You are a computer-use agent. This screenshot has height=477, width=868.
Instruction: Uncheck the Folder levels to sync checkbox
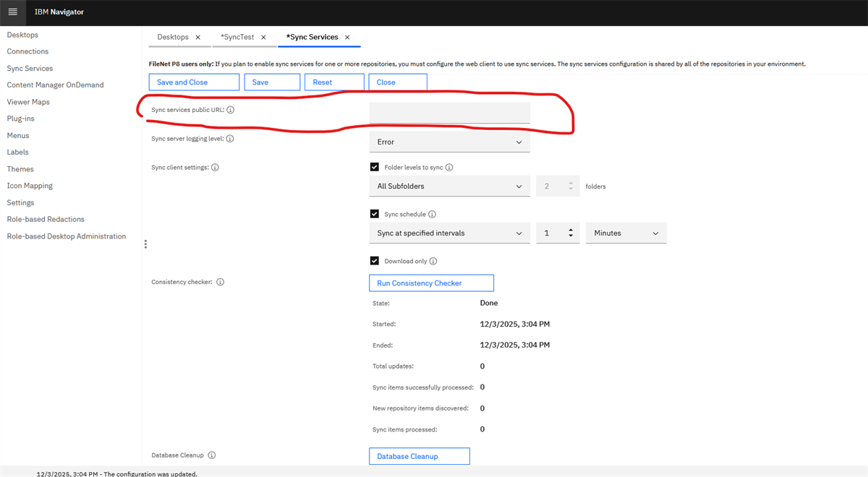(x=375, y=167)
